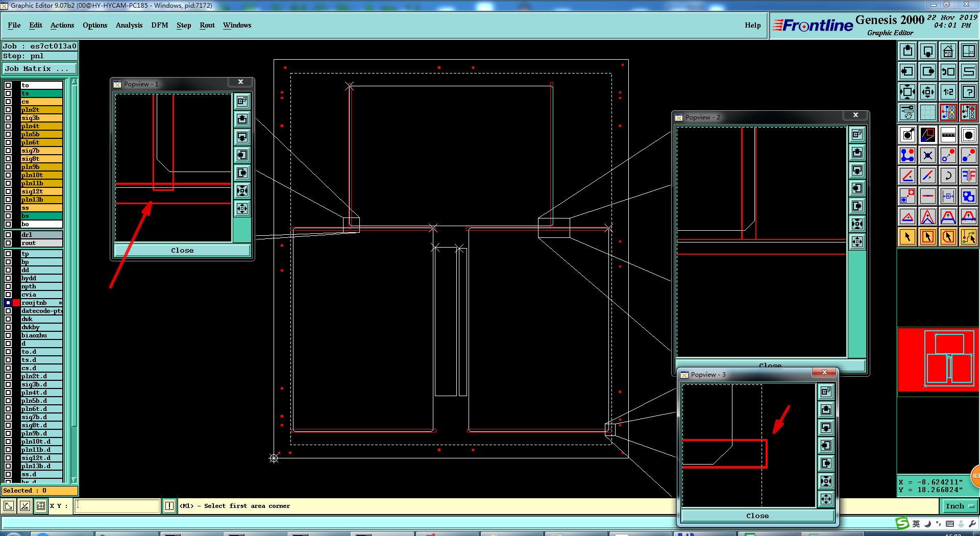Choose the rectangle area select tool
The height and width of the screenshot is (536, 980).
pos(928,237)
